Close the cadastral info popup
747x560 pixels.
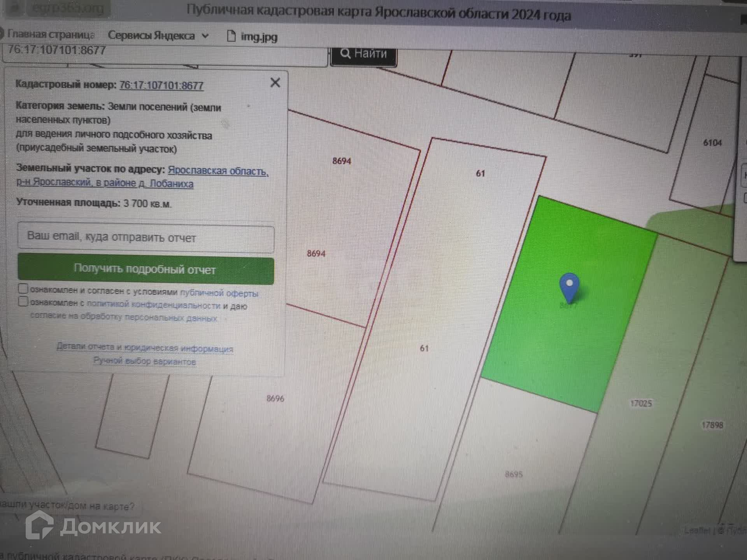(275, 82)
